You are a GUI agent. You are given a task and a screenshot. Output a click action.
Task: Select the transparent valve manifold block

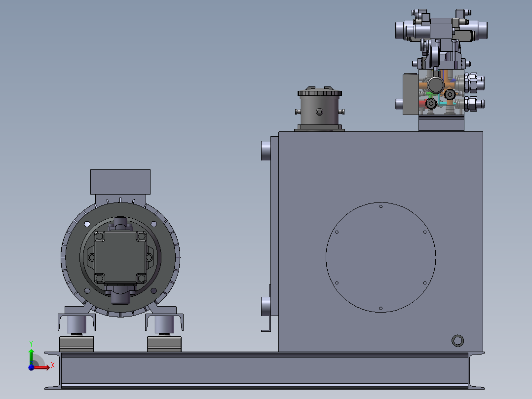441,92
